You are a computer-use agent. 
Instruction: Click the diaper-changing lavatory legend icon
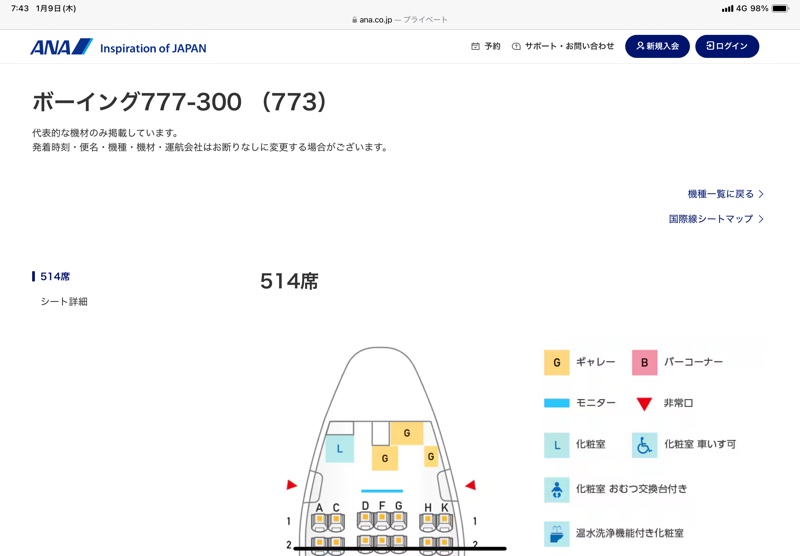click(557, 490)
